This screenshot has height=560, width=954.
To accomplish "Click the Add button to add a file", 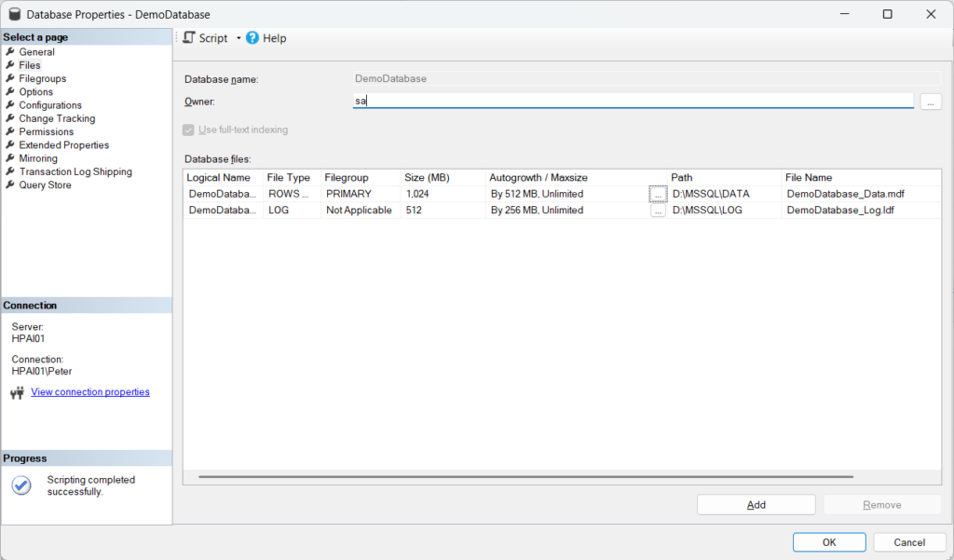I will [x=756, y=504].
